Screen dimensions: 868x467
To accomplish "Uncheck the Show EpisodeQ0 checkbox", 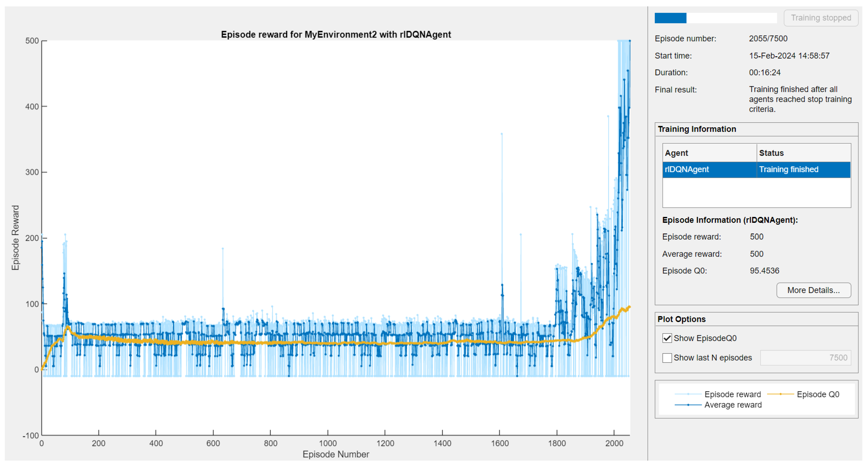I will (x=667, y=338).
